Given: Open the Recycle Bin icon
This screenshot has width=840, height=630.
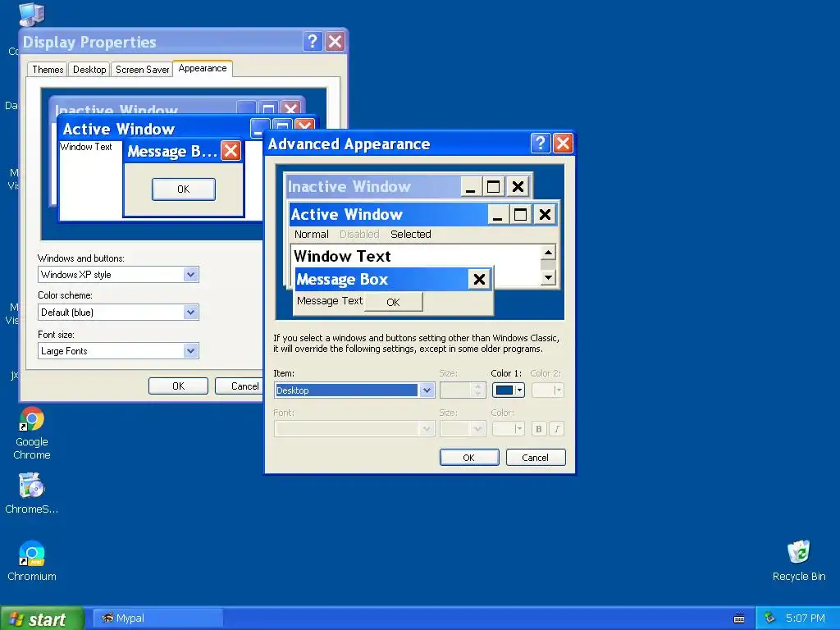Looking at the screenshot, I should point(798,560).
